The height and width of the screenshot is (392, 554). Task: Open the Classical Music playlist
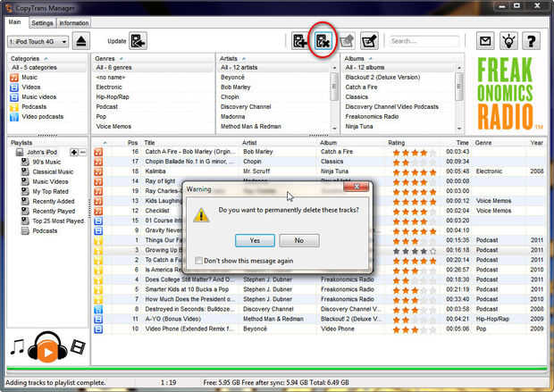pyautogui.click(x=53, y=172)
